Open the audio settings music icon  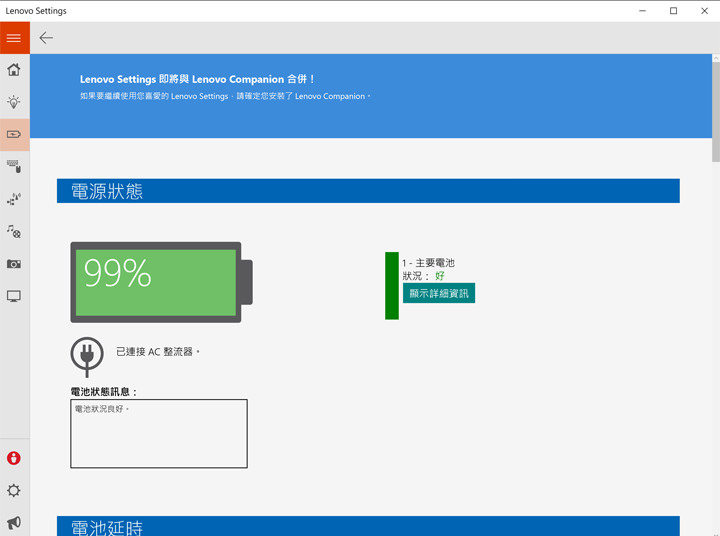[x=14, y=231]
